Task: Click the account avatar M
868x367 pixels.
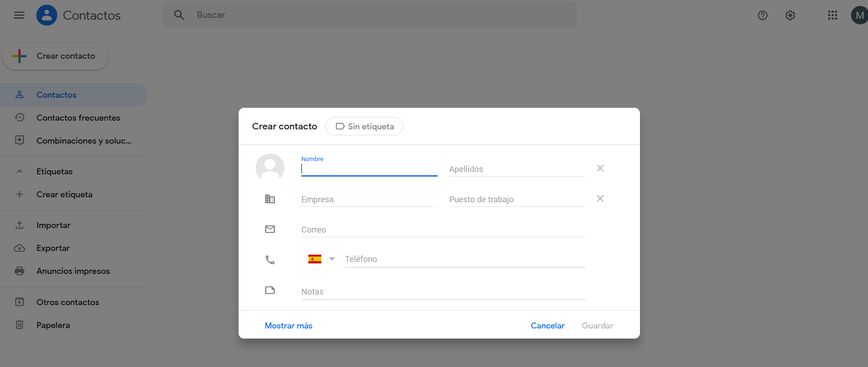Action: (859, 15)
